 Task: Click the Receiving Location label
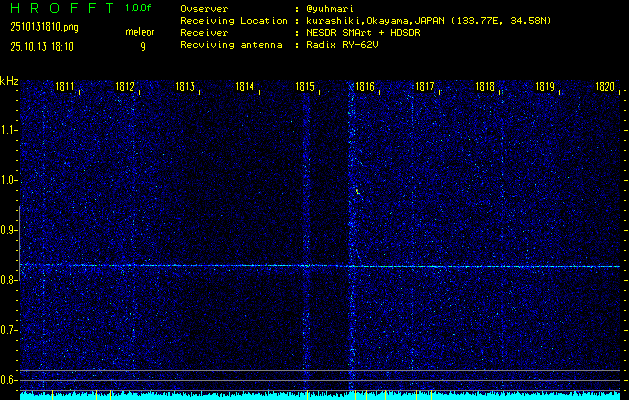(x=234, y=21)
